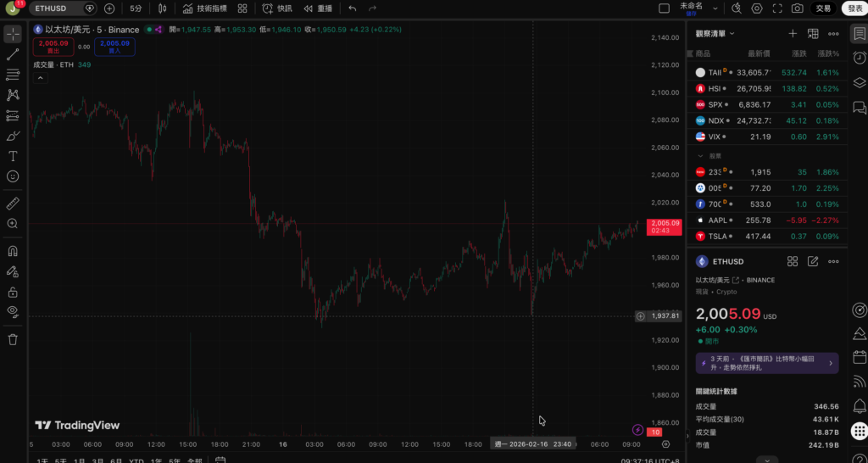
Task: Hide all drawings with eye icon
Action: pos(13,311)
